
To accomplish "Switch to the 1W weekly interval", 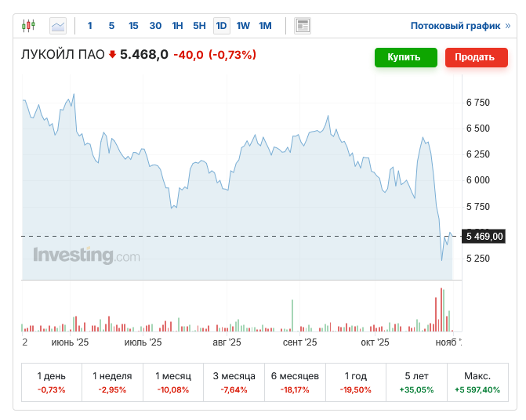I will tap(243, 26).
